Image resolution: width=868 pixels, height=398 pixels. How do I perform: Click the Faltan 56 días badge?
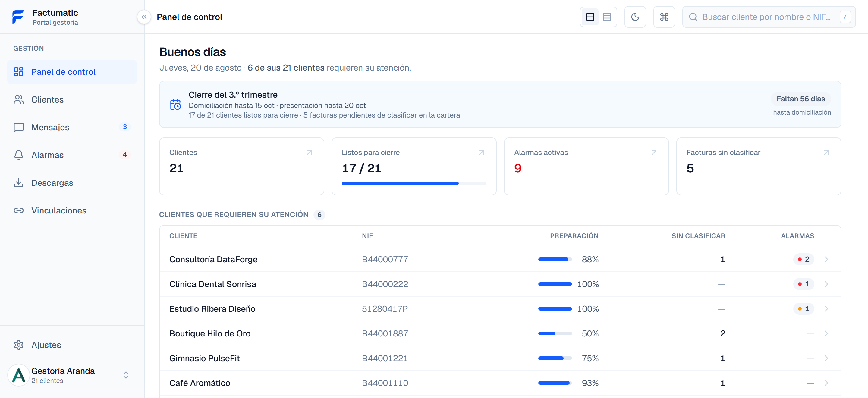800,99
